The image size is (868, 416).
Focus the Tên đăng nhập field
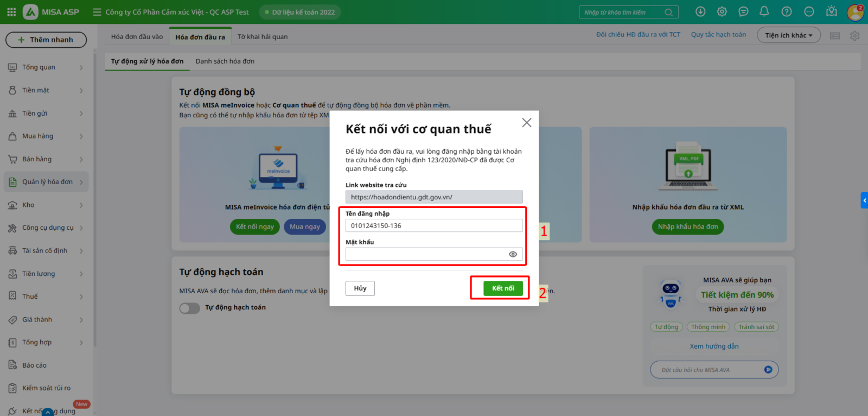click(434, 226)
